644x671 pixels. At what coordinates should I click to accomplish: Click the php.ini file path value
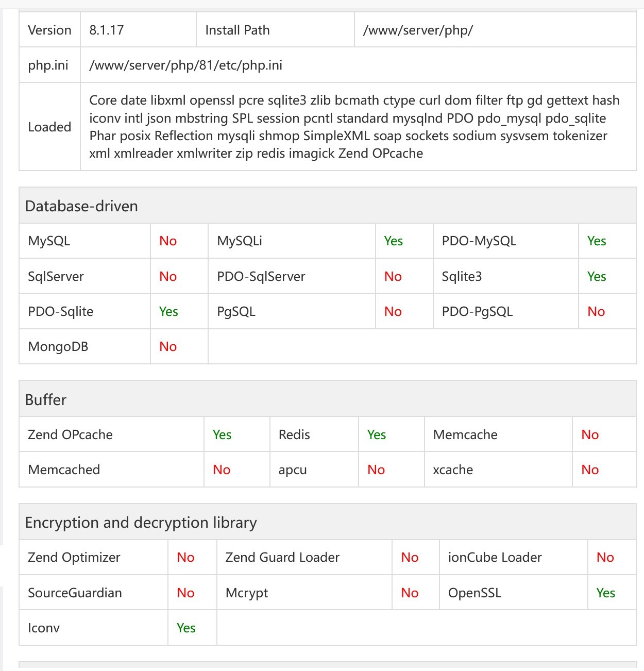[x=185, y=65]
